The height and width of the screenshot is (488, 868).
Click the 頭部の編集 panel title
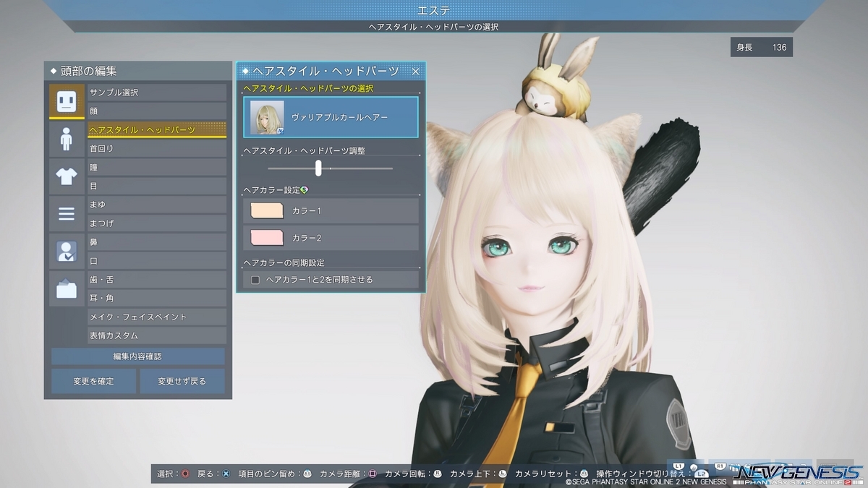[x=88, y=71]
